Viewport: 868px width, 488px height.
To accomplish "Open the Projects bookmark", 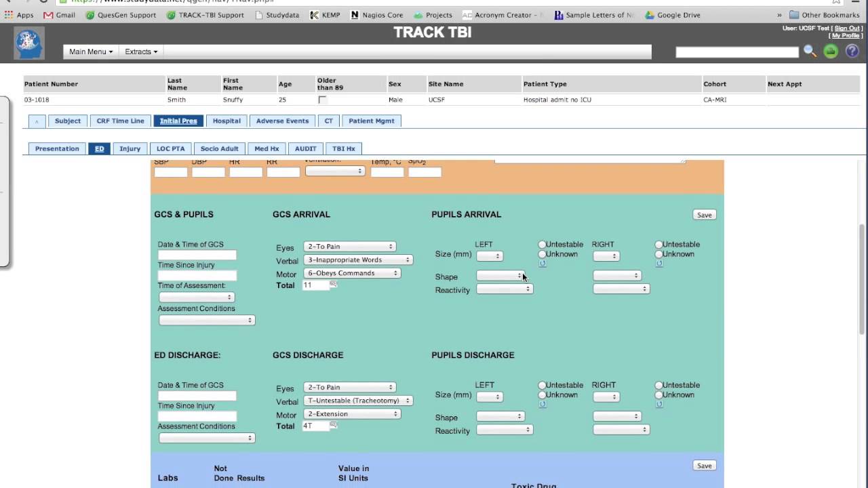I will pos(433,15).
